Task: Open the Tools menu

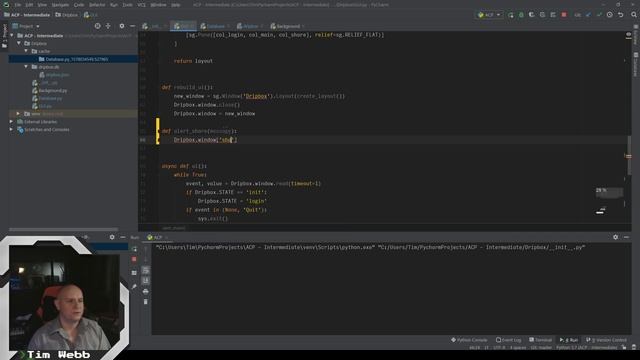Action: tap(127, 5)
